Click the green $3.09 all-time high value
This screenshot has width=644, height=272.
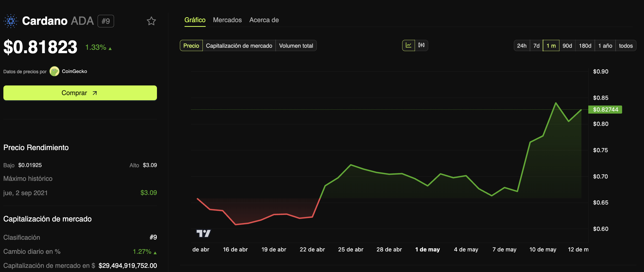pyautogui.click(x=149, y=193)
